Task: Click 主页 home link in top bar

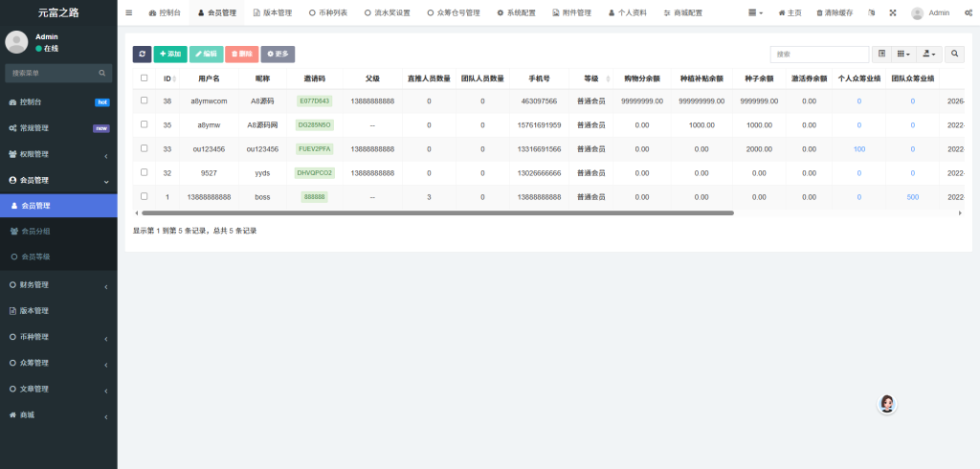Action: coord(790,12)
